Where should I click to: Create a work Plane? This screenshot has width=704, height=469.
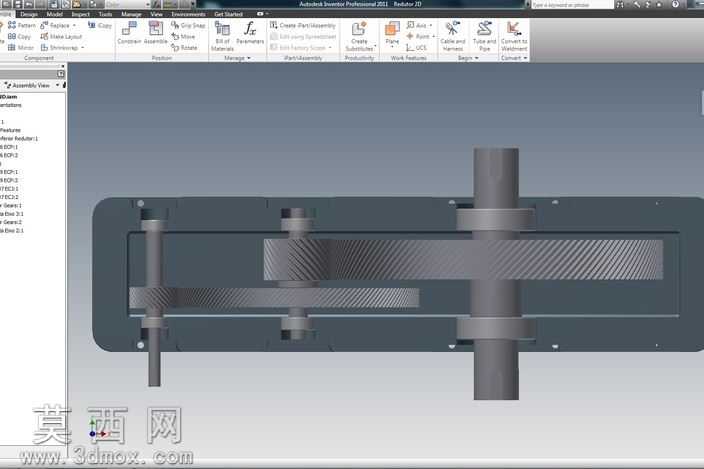(x=392, y=33)
